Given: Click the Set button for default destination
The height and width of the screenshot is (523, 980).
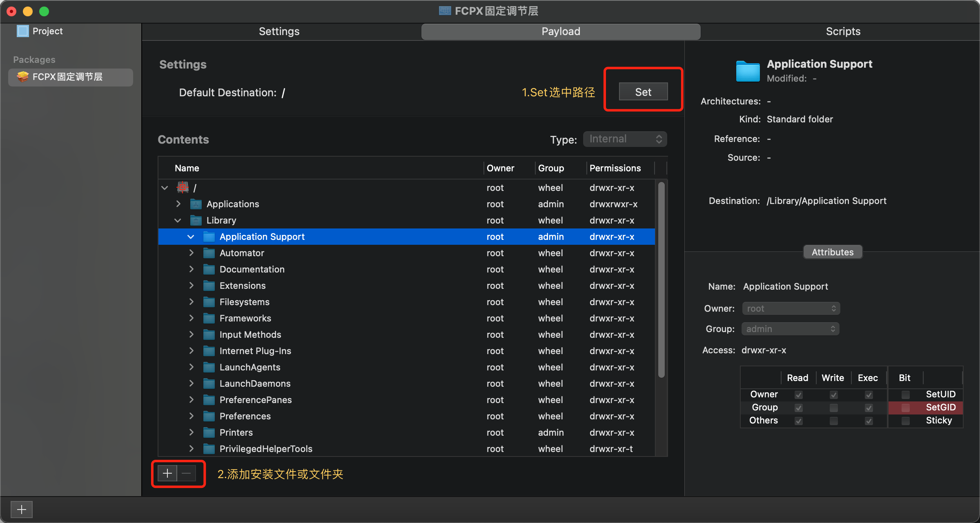Looking at the screenshot, I should tap(643, 92).
